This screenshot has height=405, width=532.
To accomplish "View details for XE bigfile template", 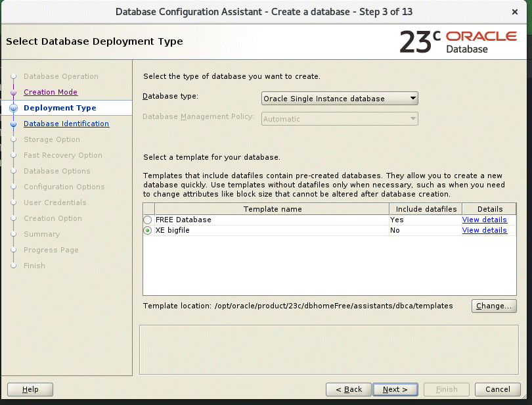I will click(484, 231).
